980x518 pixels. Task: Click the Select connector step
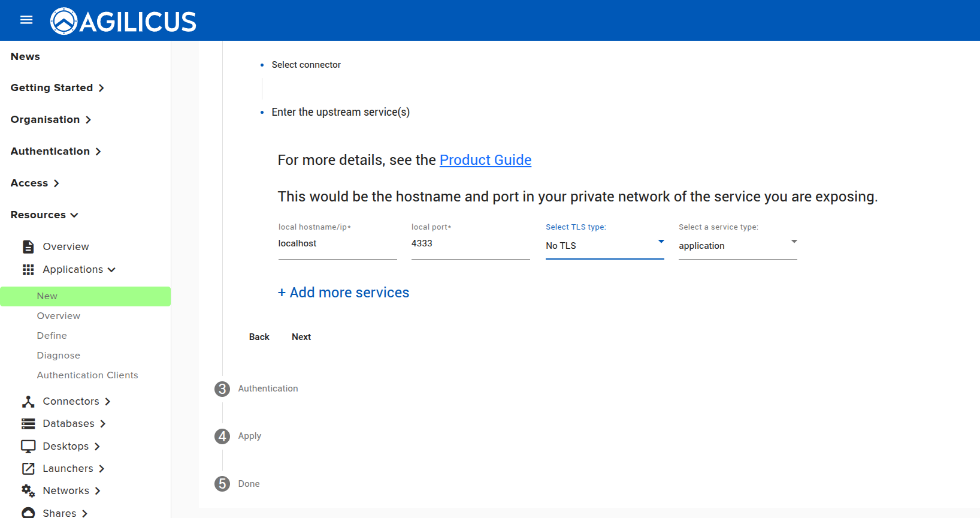306,65
